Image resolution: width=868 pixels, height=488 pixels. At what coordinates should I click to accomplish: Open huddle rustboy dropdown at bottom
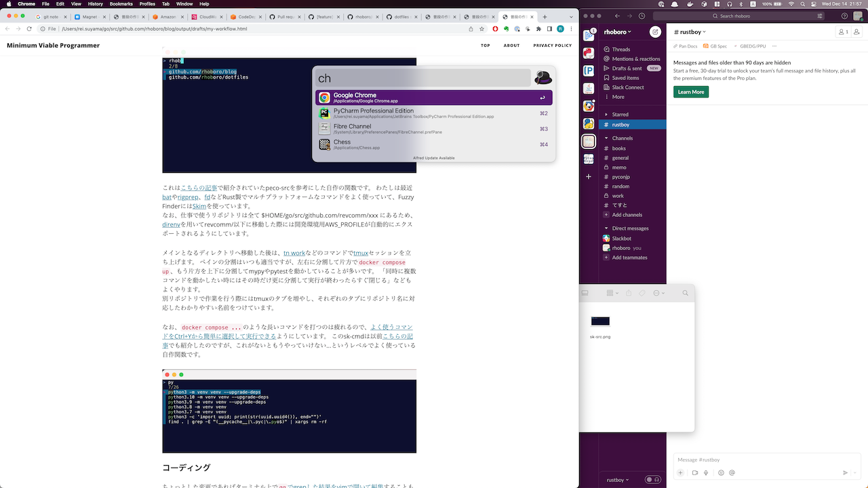(x=617, y=480)
